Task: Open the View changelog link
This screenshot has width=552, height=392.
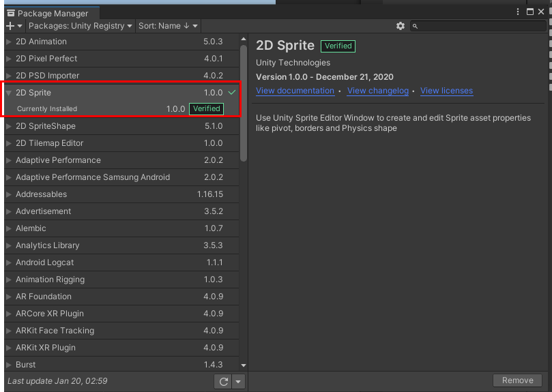Action: 378,91
